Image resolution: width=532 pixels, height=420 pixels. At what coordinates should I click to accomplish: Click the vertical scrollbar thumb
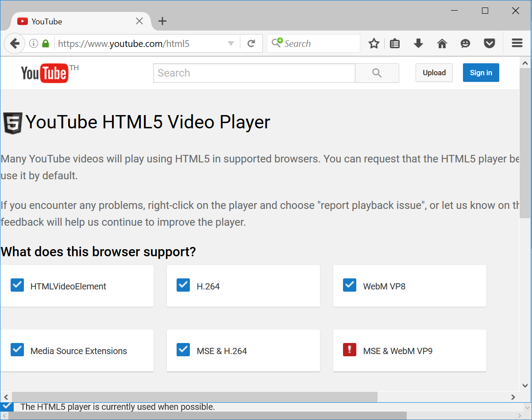(x=525, y=143)
